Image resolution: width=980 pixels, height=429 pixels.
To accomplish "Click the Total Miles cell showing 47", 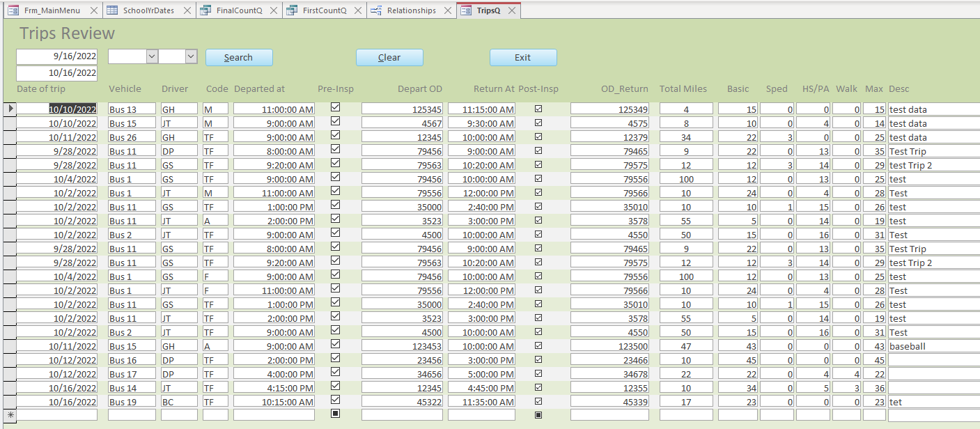I will point(687,345).
